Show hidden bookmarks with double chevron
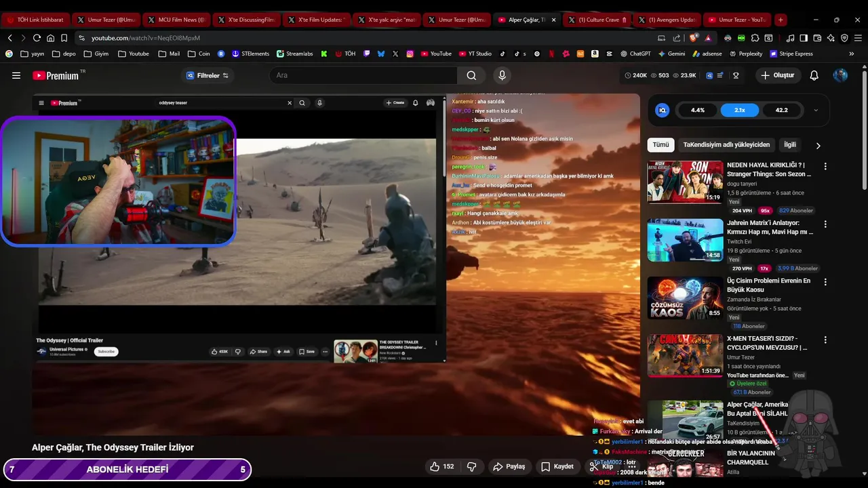Screen dimensions: 868x488 pyautogui.click(x=852, y=54)
